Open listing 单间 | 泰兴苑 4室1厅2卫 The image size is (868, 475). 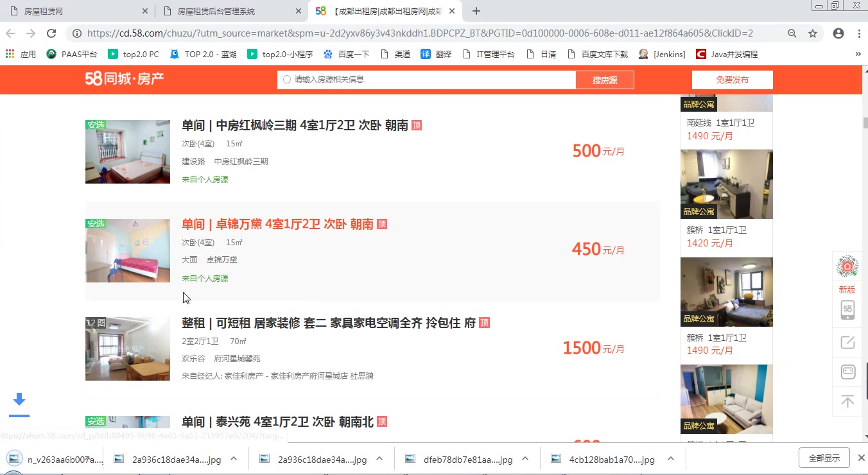pos(277,422)
